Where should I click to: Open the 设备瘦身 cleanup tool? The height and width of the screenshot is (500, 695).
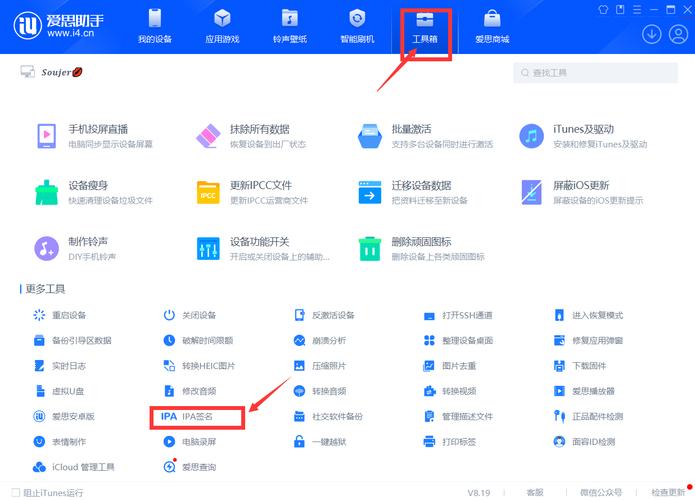(47, 192)
